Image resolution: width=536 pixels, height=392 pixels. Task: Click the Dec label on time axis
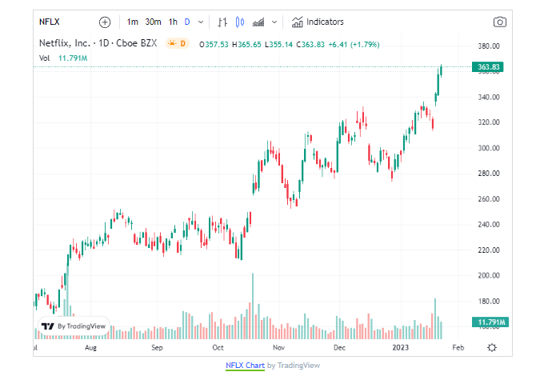tap(339, 348)
